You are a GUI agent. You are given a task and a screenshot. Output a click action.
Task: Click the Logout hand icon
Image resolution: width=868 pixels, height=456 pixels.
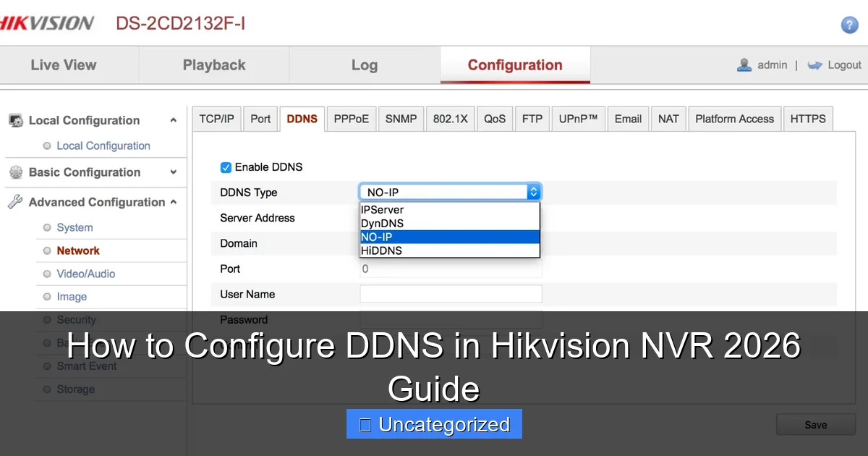point(816,64)
